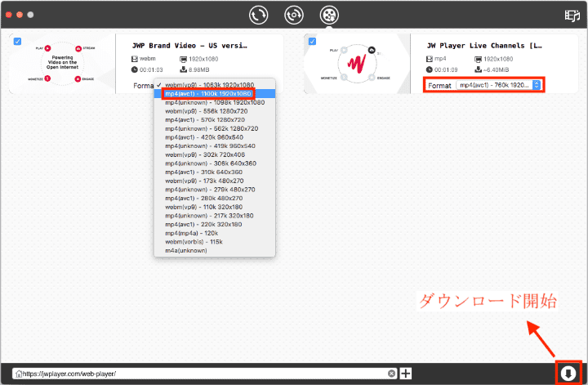Choose m4a(unknown) audio option
588x385 pixels.
tap(215, 251)
